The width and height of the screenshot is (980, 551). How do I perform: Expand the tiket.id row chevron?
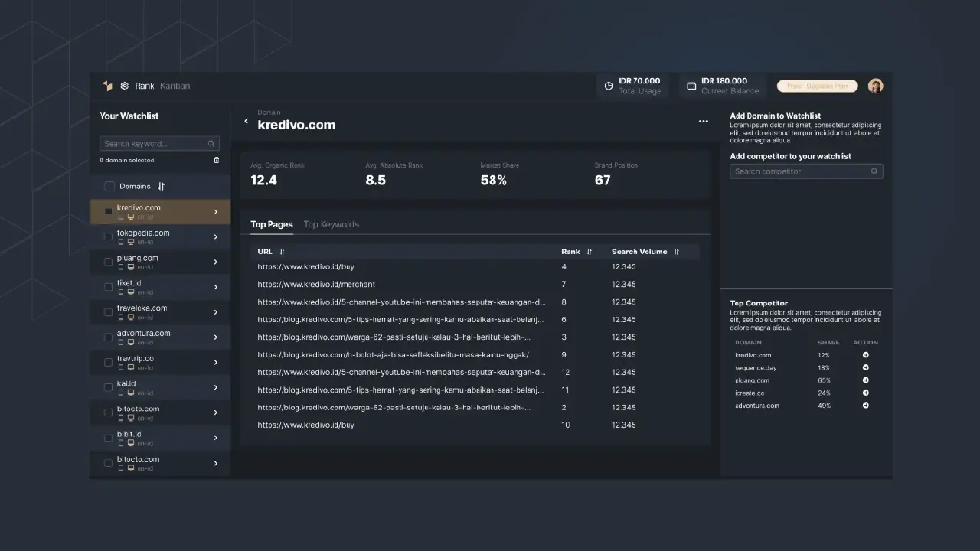[x=215, y=287]
